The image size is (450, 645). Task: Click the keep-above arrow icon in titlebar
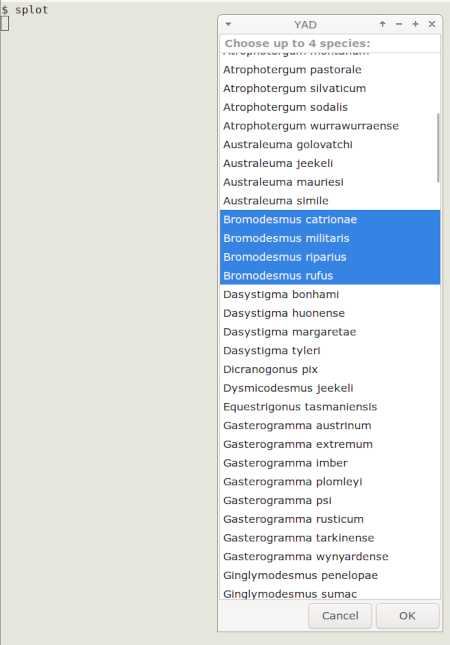click(383, 24)
